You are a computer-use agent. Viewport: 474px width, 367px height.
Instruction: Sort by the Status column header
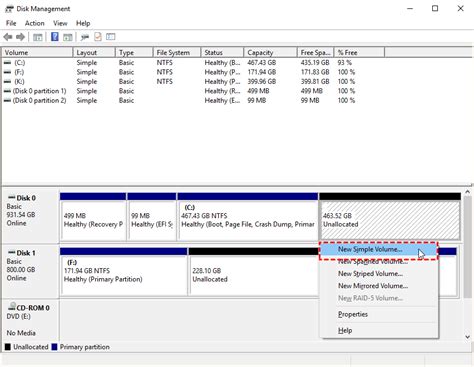click(x=222, y=52)
